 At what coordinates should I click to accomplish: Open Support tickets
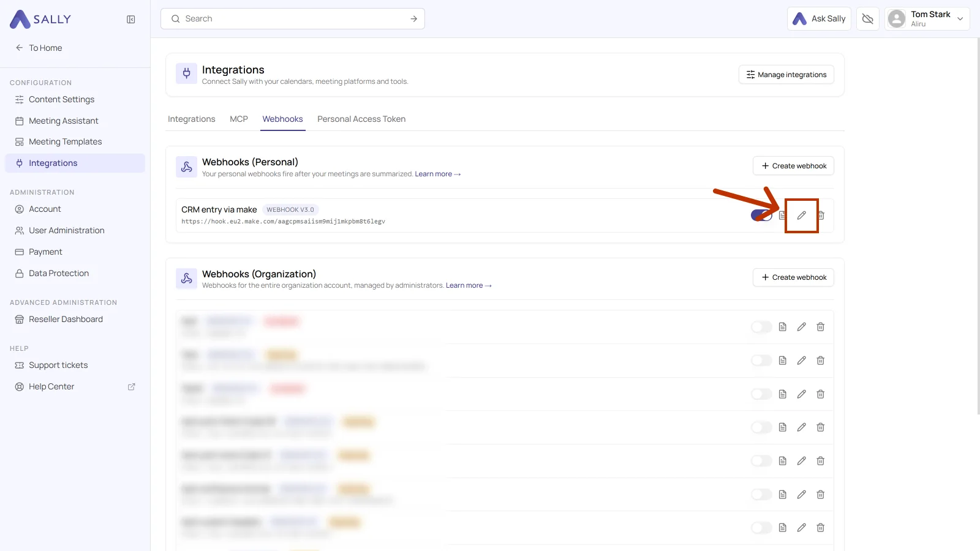click(x=75, y=365)
